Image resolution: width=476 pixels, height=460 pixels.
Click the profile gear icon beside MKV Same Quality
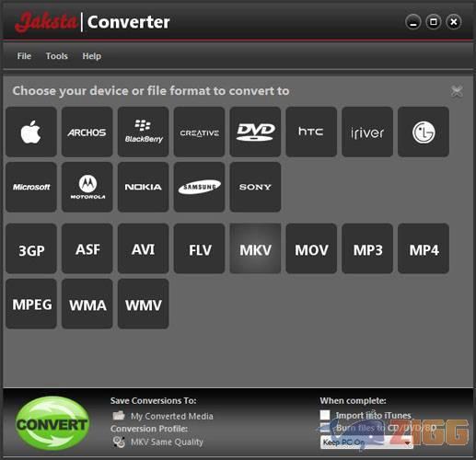pyautogui.click(x=119, y=442)
